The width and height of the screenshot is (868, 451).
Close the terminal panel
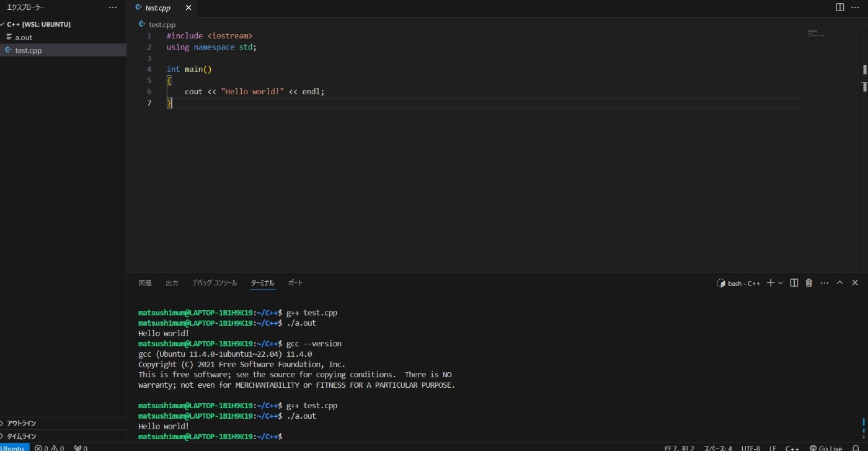(x=855, y=283)
